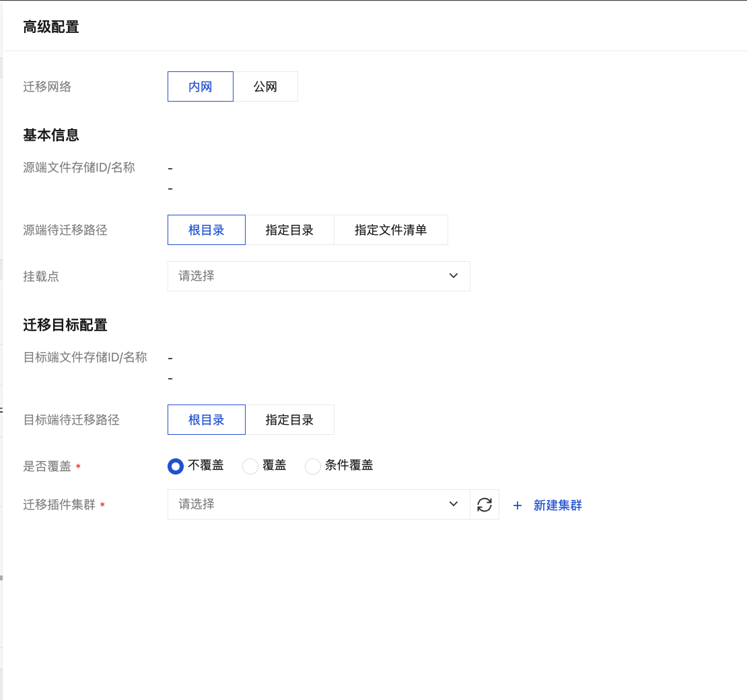Expand the 迁移插件集群 dropdown field
The height and width of the screenshot is (700, 747).
[x=310, y=505]
